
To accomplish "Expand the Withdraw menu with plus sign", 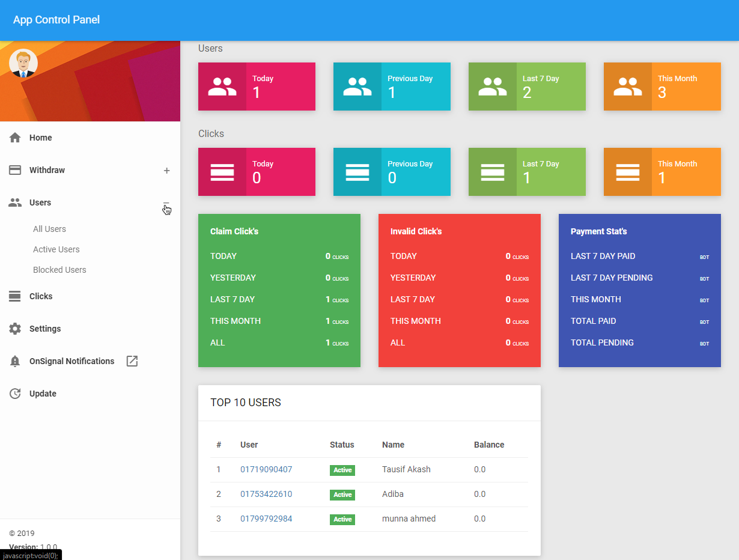I will pyautogui.click(x=167, y=171).
